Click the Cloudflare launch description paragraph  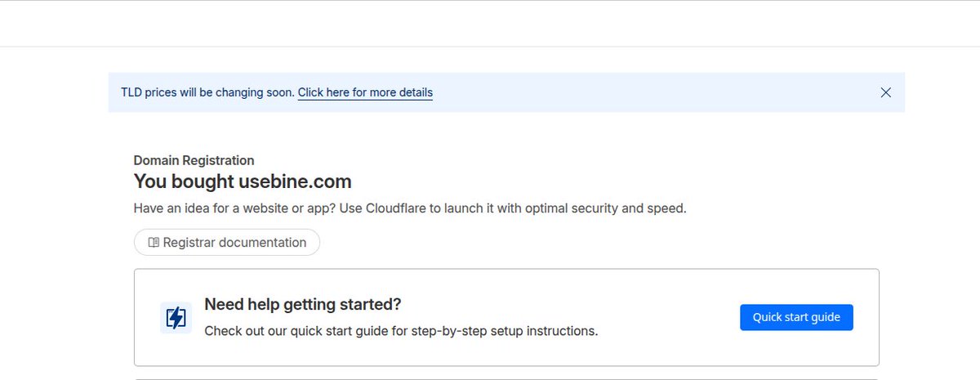tap(410, 208)
